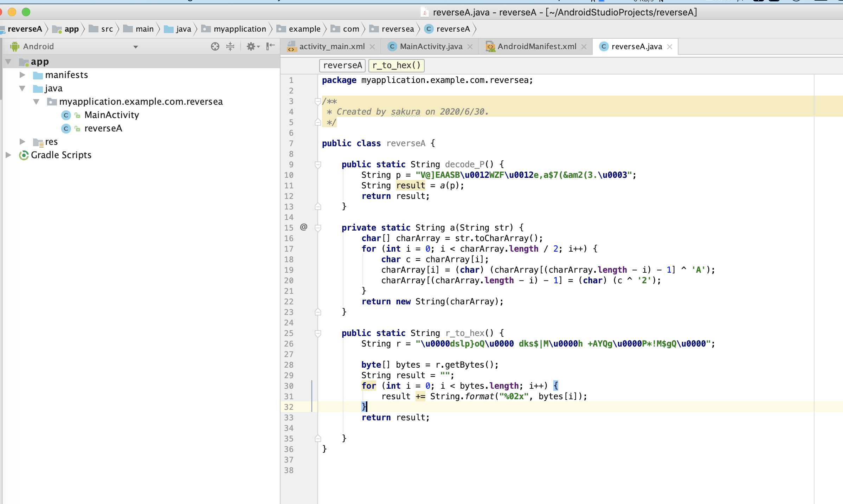The image size is (843, 504).
Task: Switch to the activity_main.xml tab
Action: [332, 47]
